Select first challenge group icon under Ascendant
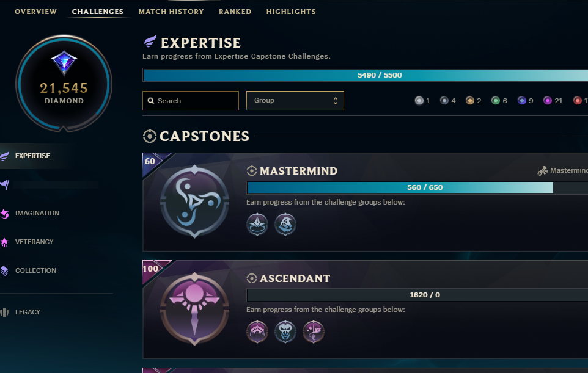 (257, 332)
